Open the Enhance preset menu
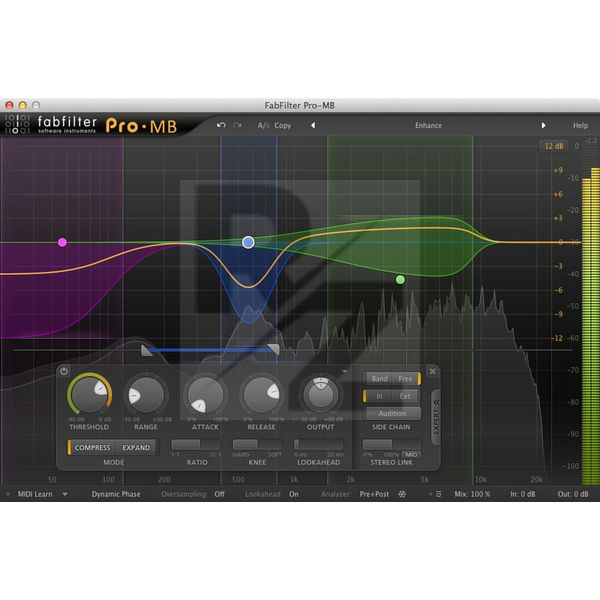600x600 pixels. point(428,125)
